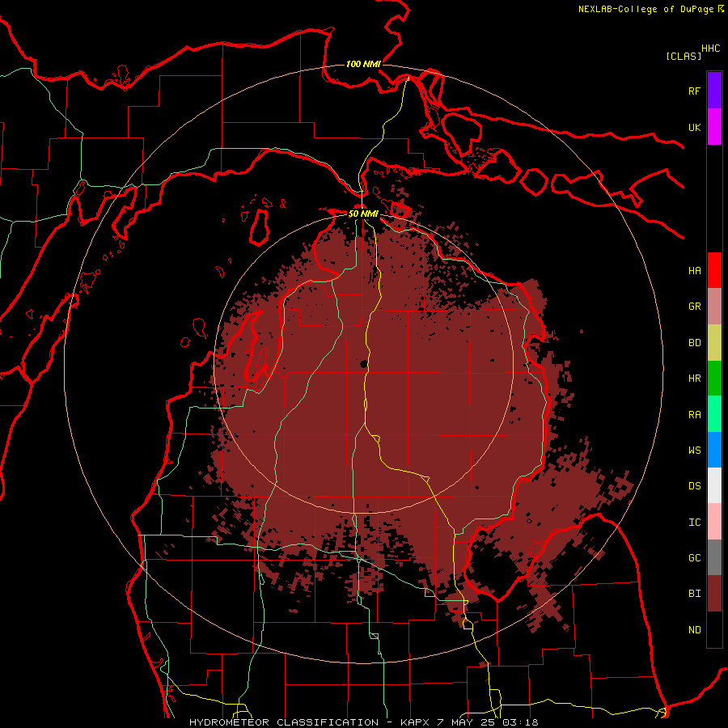Click the black radar site dot at the map center
The height and width of the screenshot is (728, 728).
click(364, 363)
